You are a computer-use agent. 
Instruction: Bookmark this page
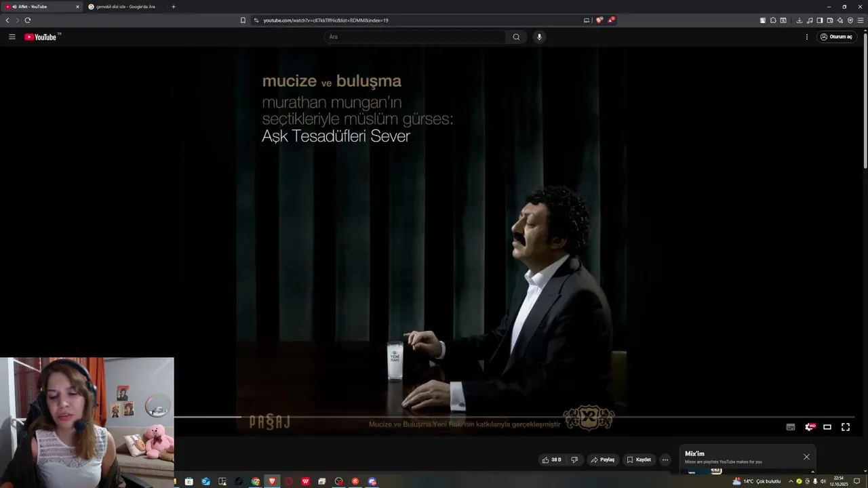[243, 20]
